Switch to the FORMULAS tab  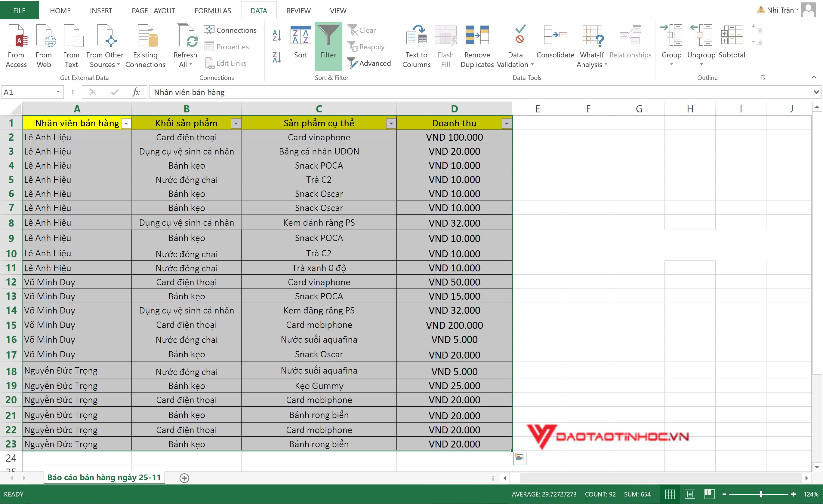click(213, 11)
